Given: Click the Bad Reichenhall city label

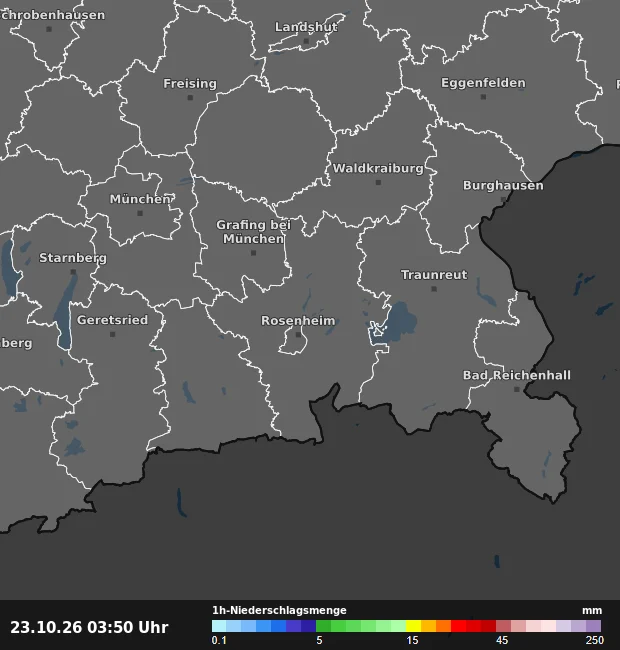Looking at the screenshot, I should tap(517, 375).
